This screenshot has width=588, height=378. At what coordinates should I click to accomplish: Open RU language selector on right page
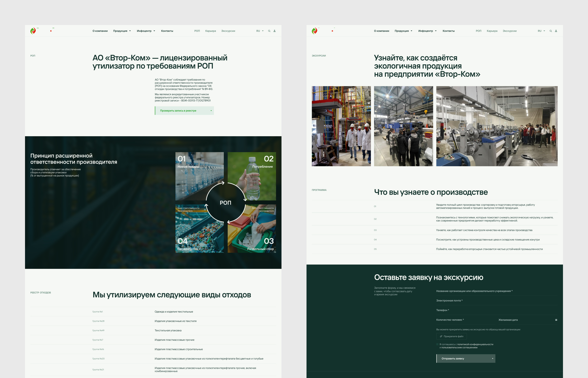point(541,31)
